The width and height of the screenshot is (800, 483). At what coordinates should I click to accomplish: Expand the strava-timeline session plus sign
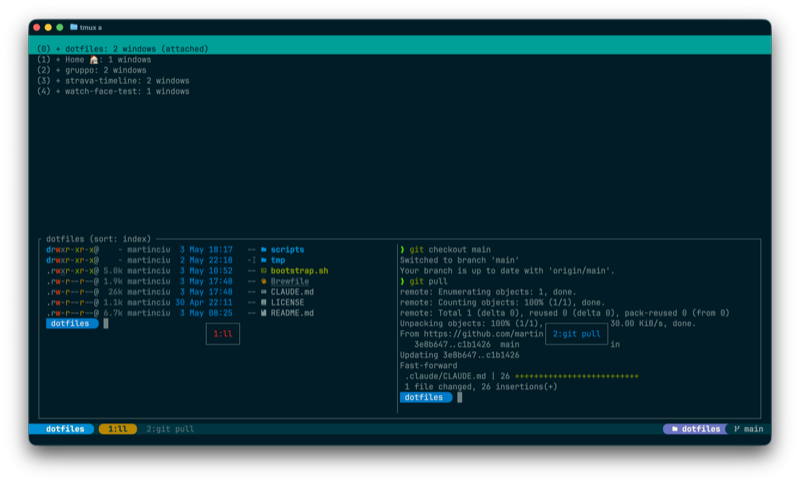(x=58, y=81)
